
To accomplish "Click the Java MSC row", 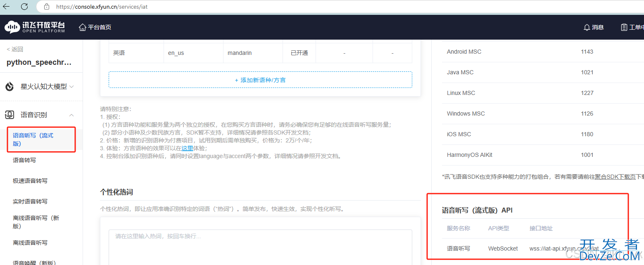I will [543, 72].
